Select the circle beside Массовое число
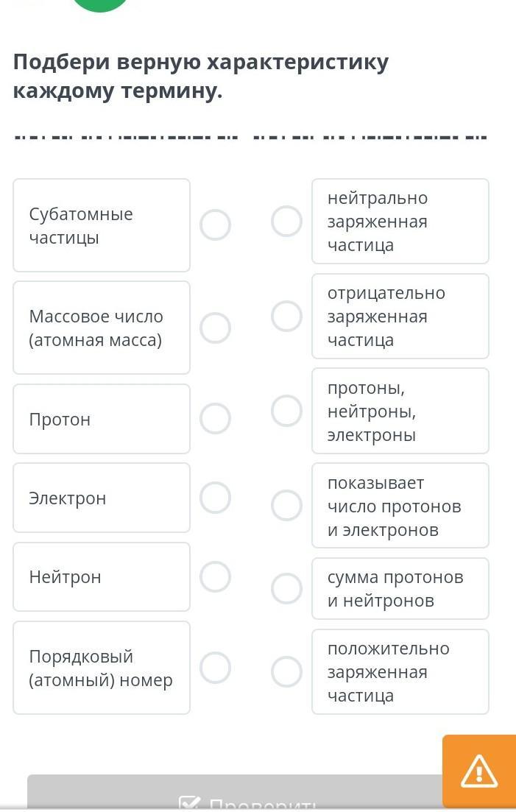 coord(216,328)
